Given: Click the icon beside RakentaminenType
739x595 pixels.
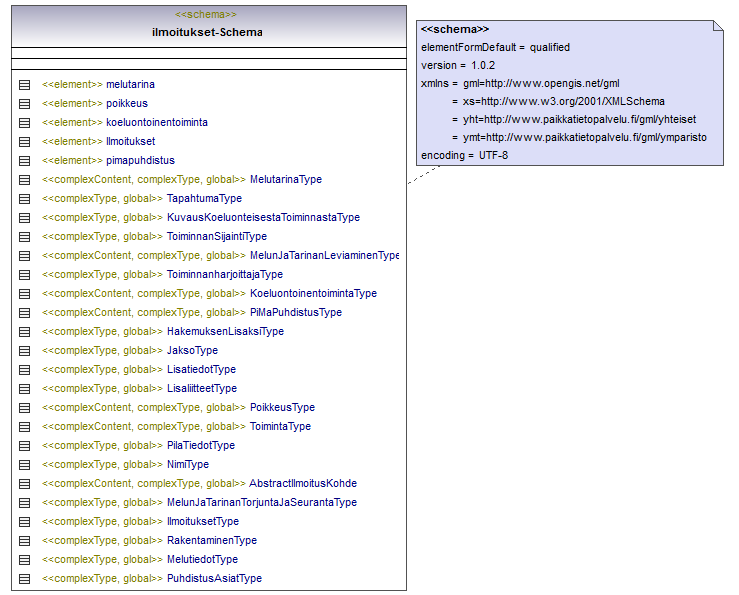Looking at the screenshot, I should point(25,541).
